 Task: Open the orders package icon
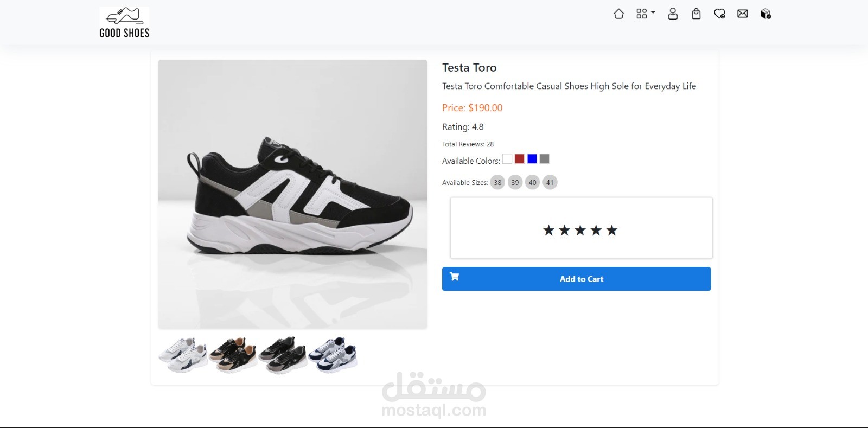(x=765, y=14)
